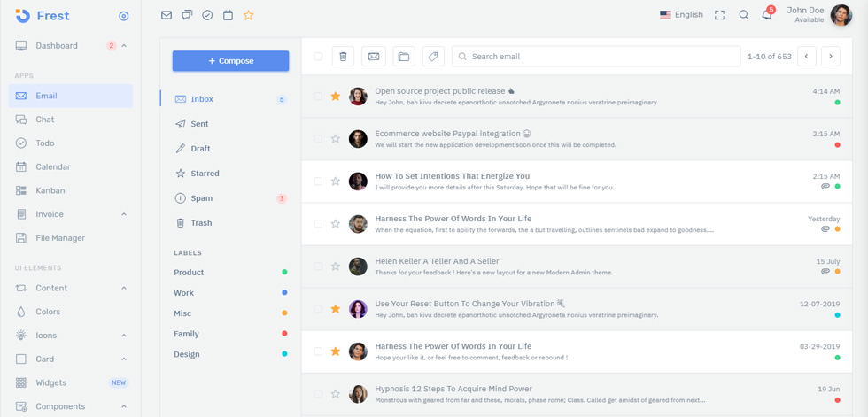Open Colors in the sidebar
The width and height of the screenshot is (868, 417).
pos(71,312)
